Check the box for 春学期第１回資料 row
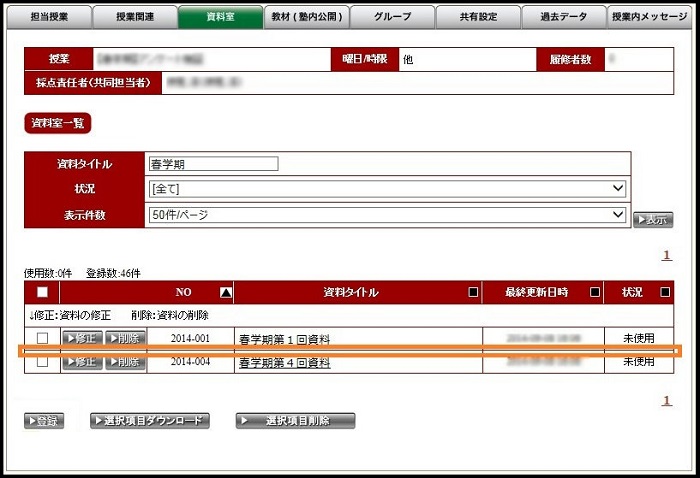The height and width of the screenshot is (478, 700). pyautogui.click(x=42, y=339)
